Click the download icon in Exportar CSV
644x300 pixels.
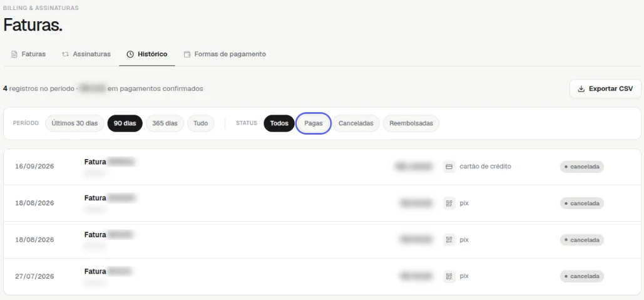(x=581, y=89)
